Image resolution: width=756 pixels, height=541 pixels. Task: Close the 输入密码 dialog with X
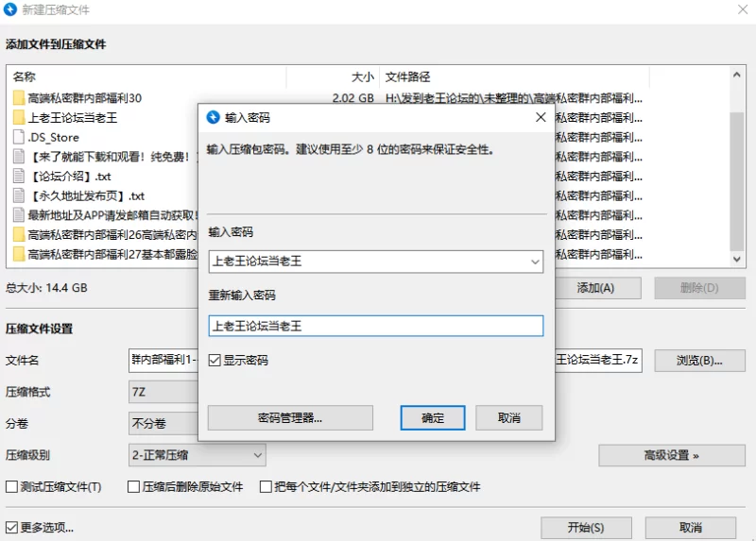click(541, 117)
